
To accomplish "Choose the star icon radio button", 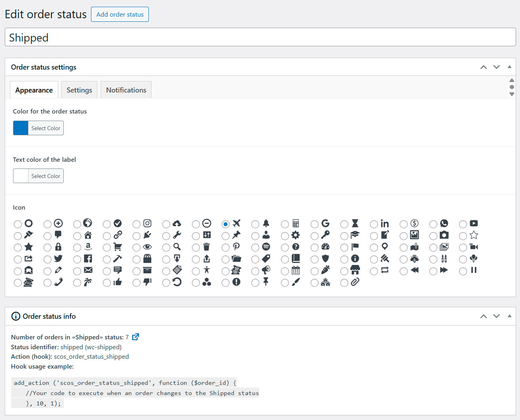I will click(17, 247).
